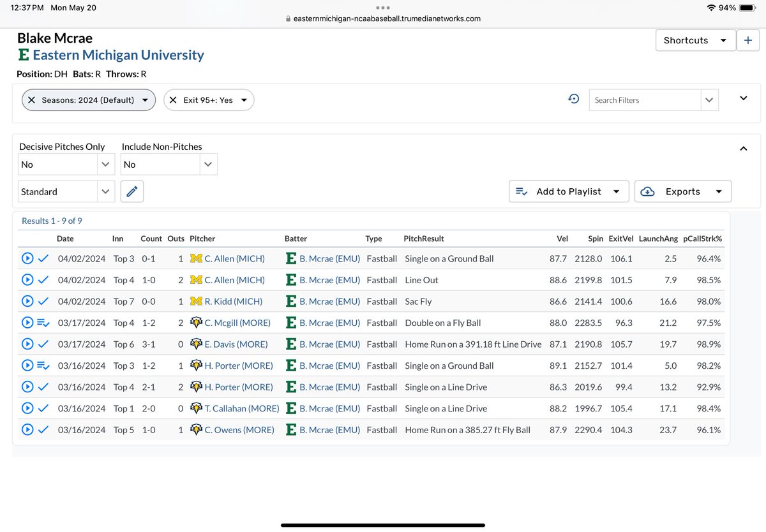Open the Add to Playlist menu

coord(569,191)
